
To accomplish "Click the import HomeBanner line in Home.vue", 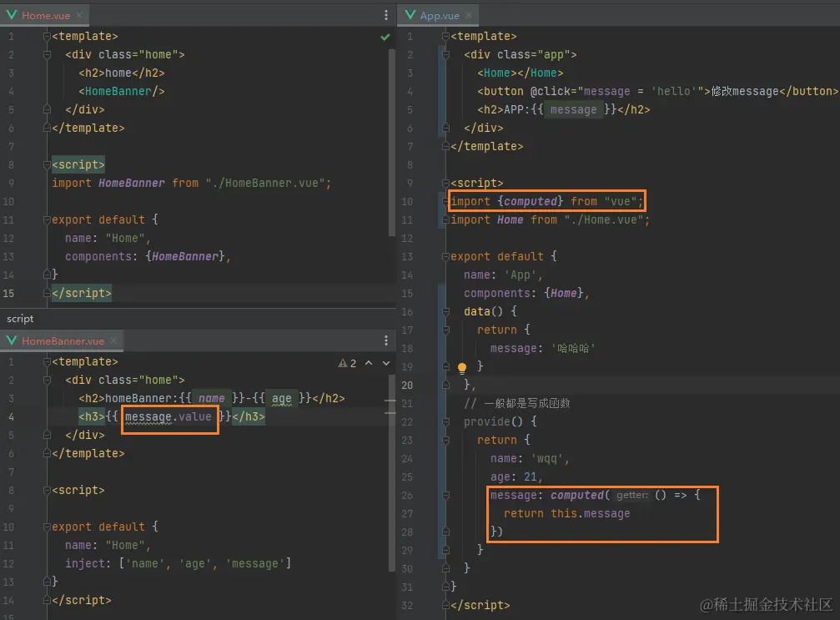I will point(191,184).
